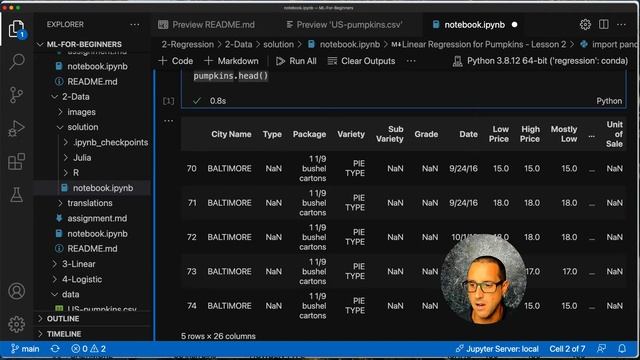Open README.md above 2-Data folder
This screenshot has width=640, height=360.
point(92,82)
